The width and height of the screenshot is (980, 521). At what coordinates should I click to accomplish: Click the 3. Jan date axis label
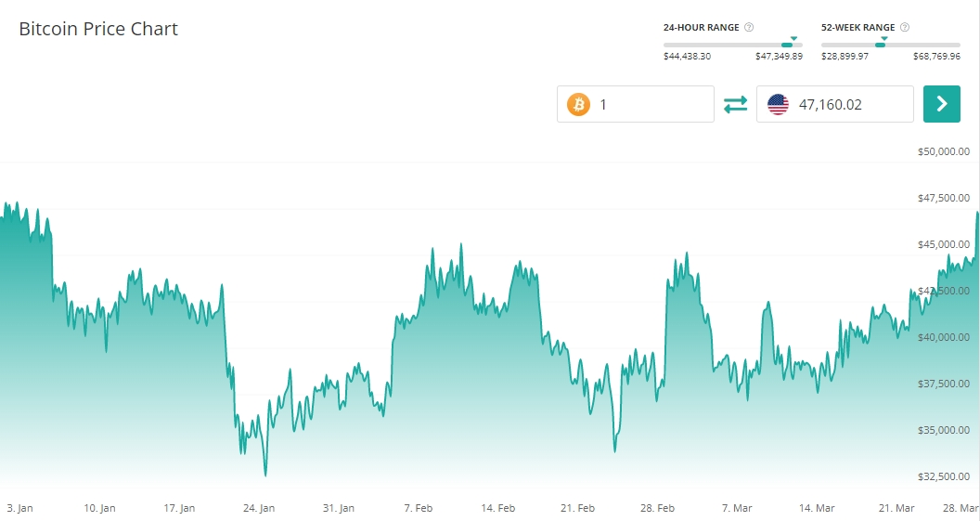19,508
